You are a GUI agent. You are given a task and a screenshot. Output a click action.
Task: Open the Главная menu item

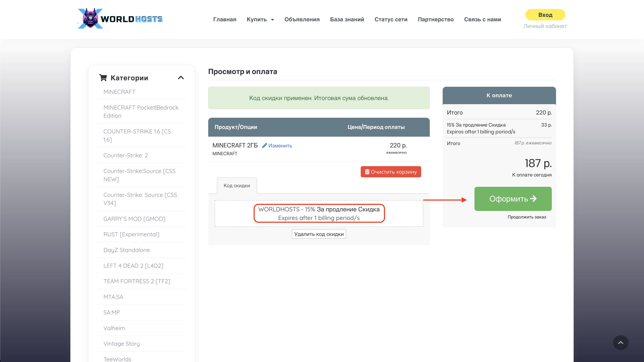click(x=225, y=19)
